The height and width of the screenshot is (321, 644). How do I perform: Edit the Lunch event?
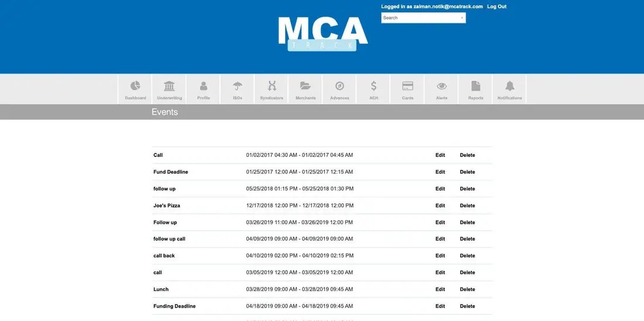pos(440,290)
